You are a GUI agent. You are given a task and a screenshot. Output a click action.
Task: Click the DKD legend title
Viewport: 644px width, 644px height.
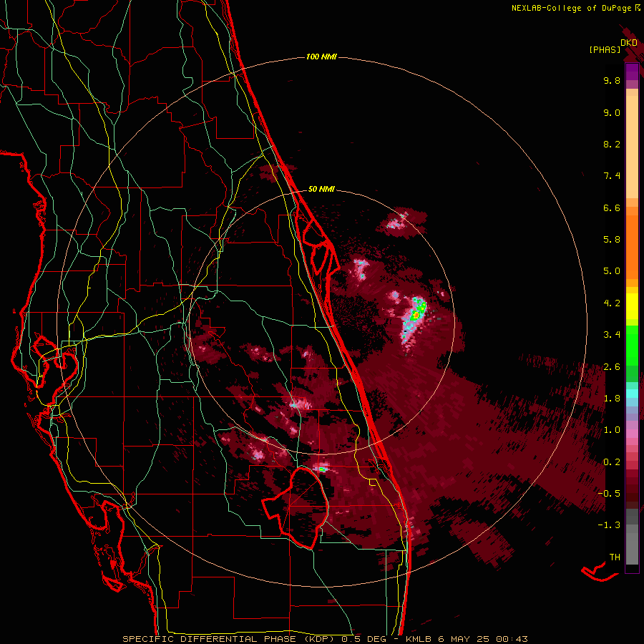[x=629, y=43]
